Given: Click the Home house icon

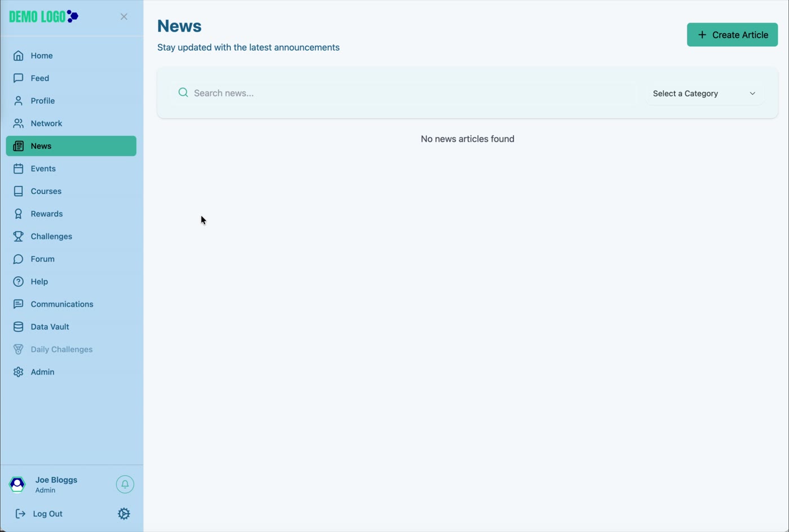Looking at the screenshot, I should [x=18, y=56].
